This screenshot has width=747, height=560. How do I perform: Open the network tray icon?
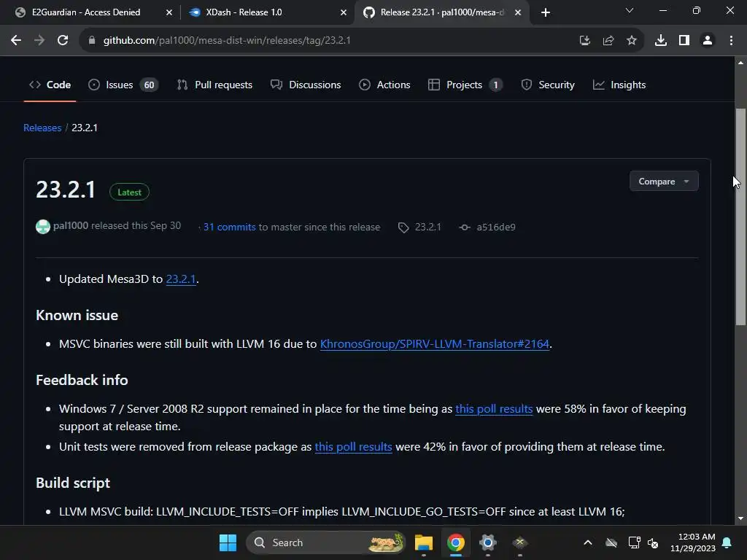(634, 542)
